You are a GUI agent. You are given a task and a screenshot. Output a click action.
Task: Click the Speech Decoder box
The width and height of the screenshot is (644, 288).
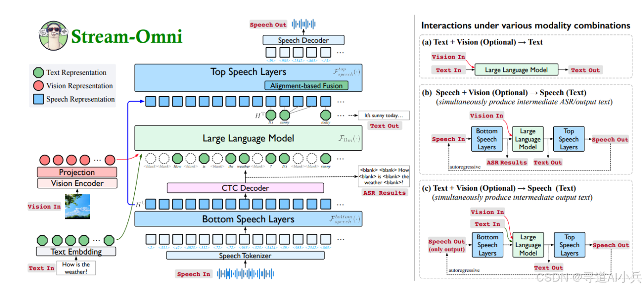(304, 40)
